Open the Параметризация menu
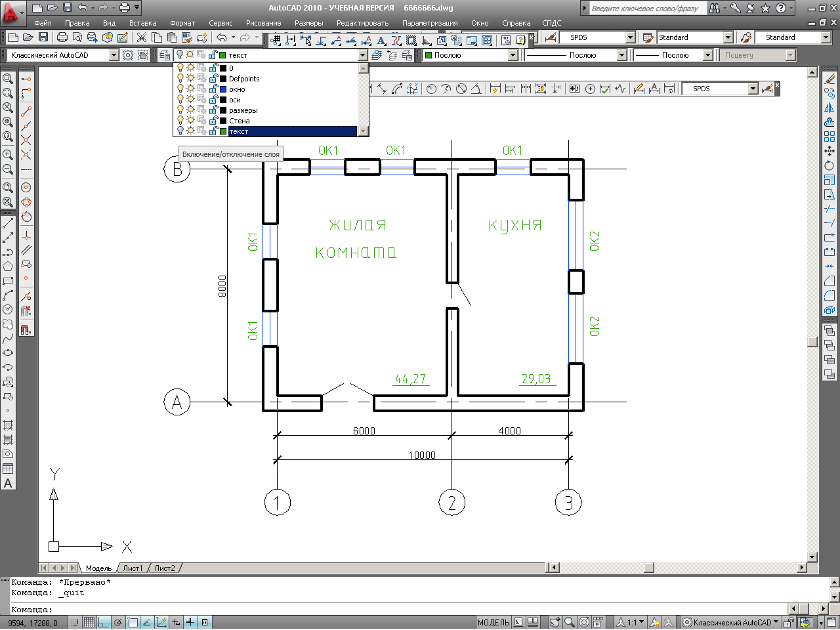The height and width of the screenshot is (630, 840). 430,23
